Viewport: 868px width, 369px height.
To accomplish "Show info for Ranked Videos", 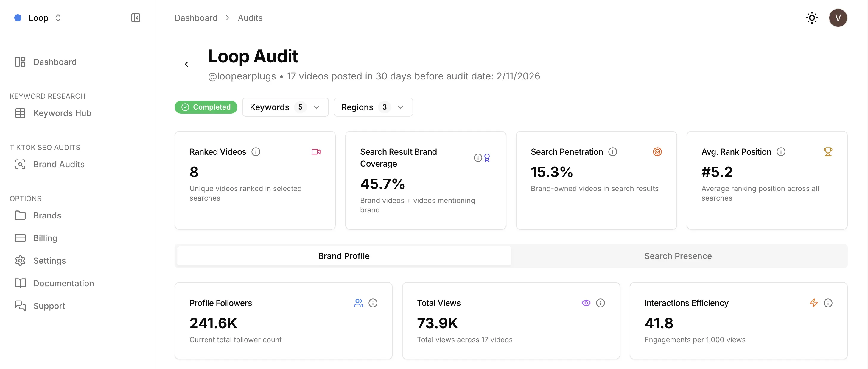I will [x=256, y=152].
